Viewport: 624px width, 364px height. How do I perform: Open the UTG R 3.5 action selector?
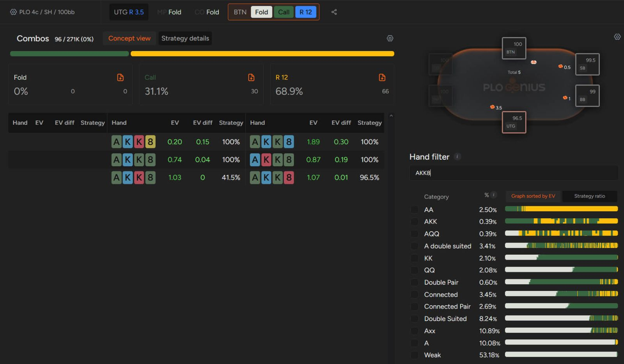click(129, 12)
